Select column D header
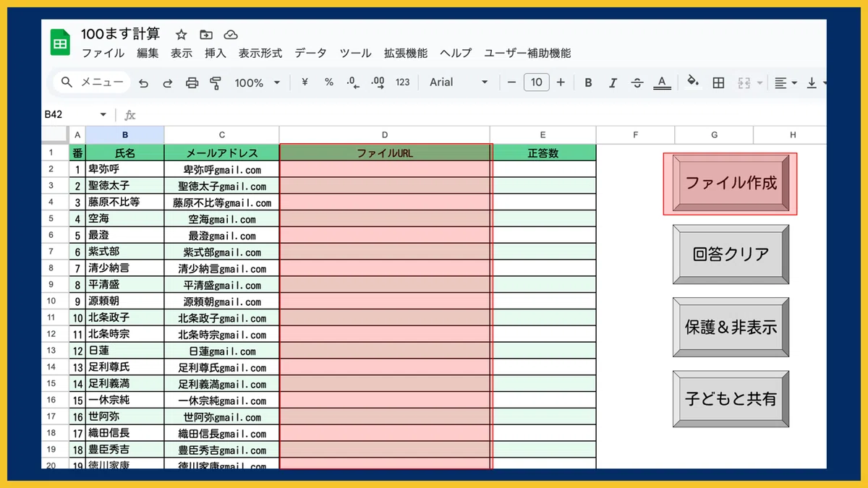868x488 pixels. (385, 135)
